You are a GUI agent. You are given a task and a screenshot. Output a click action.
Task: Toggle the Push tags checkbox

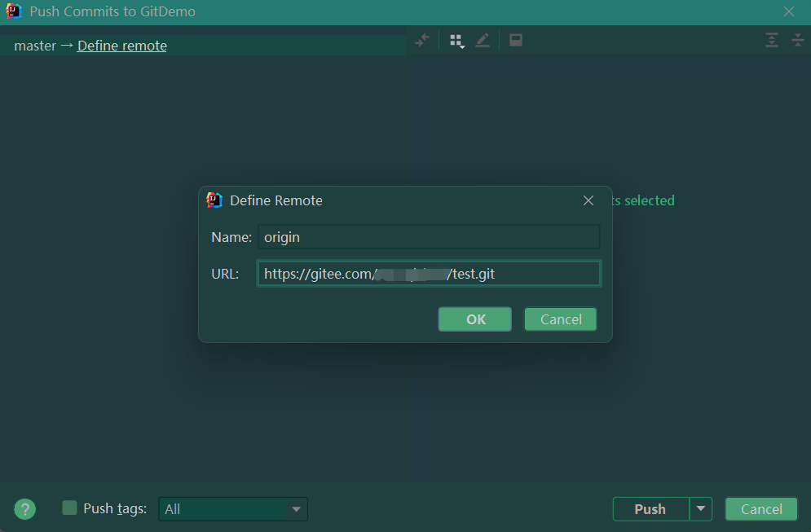coord(69,508)
